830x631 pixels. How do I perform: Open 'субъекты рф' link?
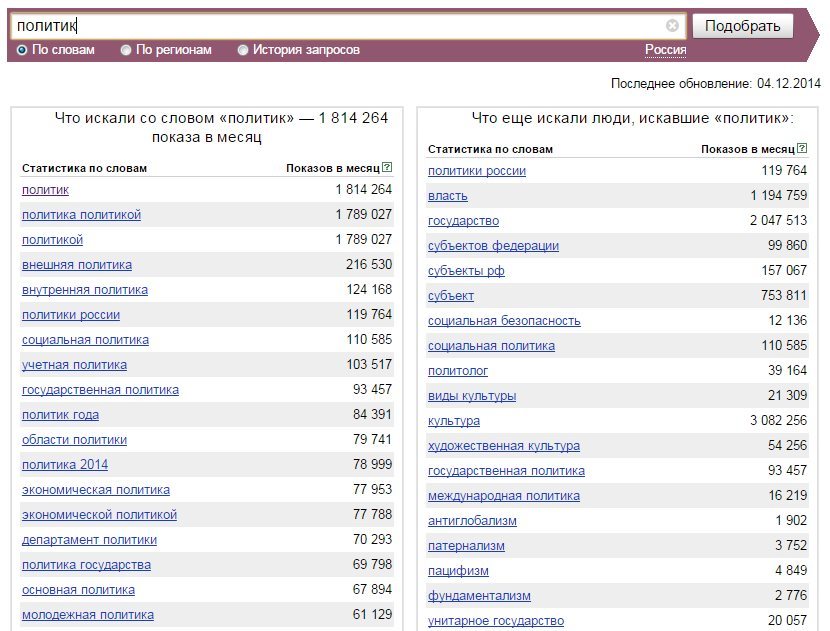pyautogui.click(x=466, y=271)
